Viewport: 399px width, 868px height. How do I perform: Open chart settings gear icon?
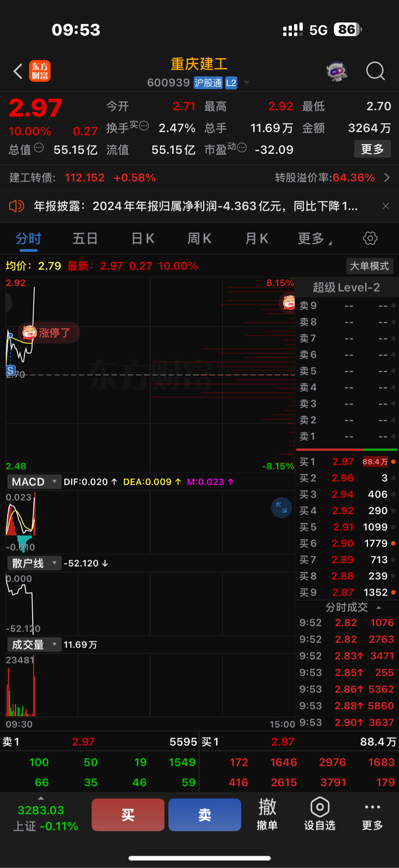point(370,239)
